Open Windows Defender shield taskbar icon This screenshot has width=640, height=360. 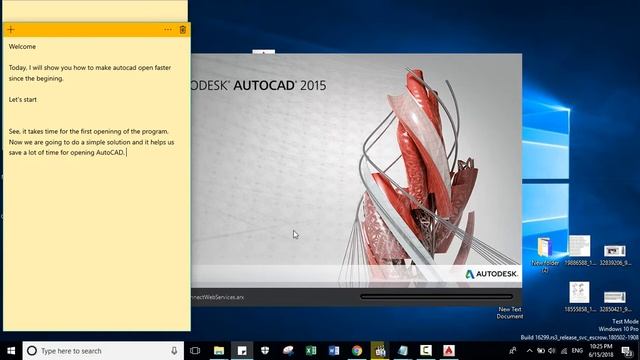pos(265,351)
